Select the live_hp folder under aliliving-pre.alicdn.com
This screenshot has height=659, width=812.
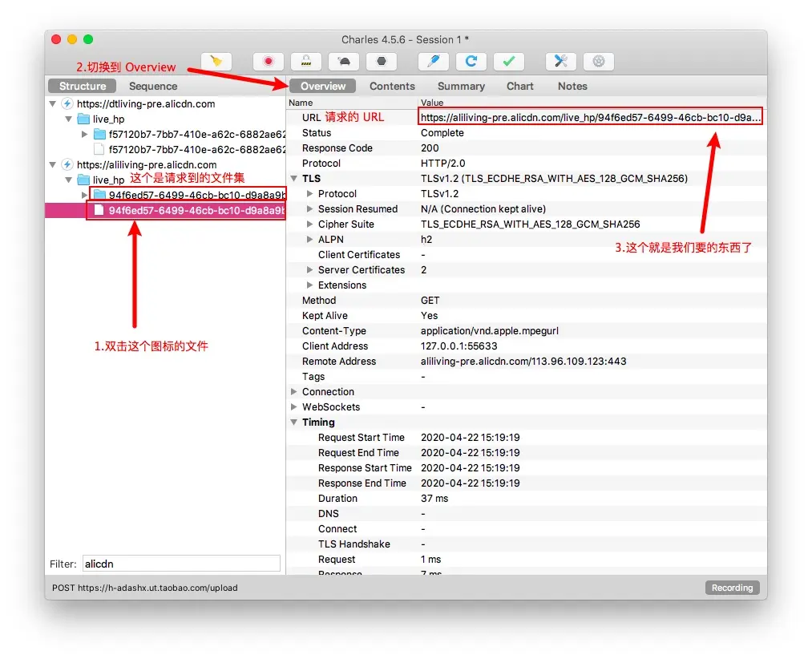(x=108, y=180)
